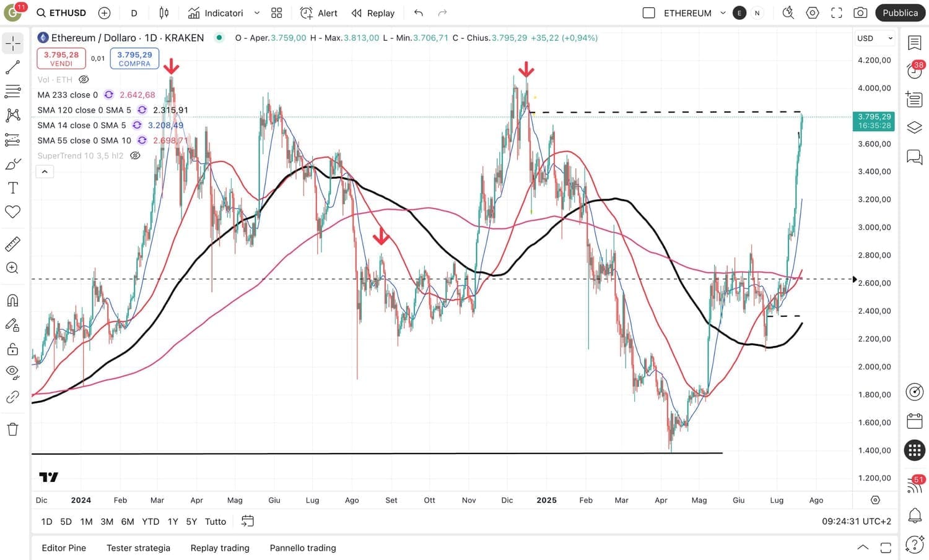
Task: Select the text annotation tool
Action: coord(13,188)
